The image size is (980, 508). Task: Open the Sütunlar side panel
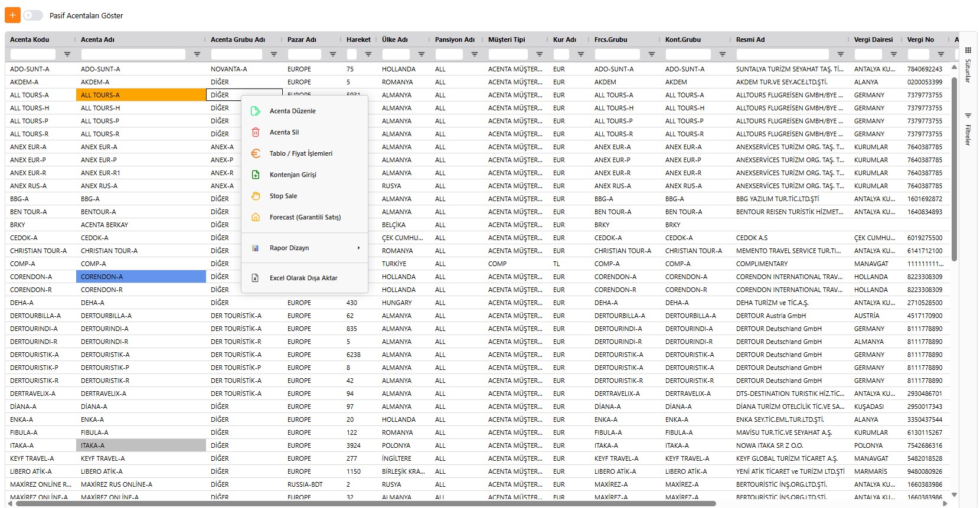click(968, 65)
